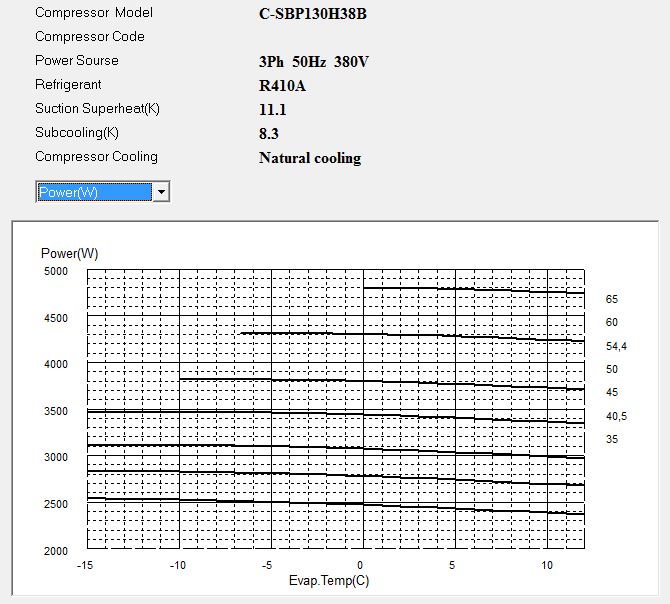Select the R410A refrigerant value
Screen dimensions: 670x604
pos(282,86)
